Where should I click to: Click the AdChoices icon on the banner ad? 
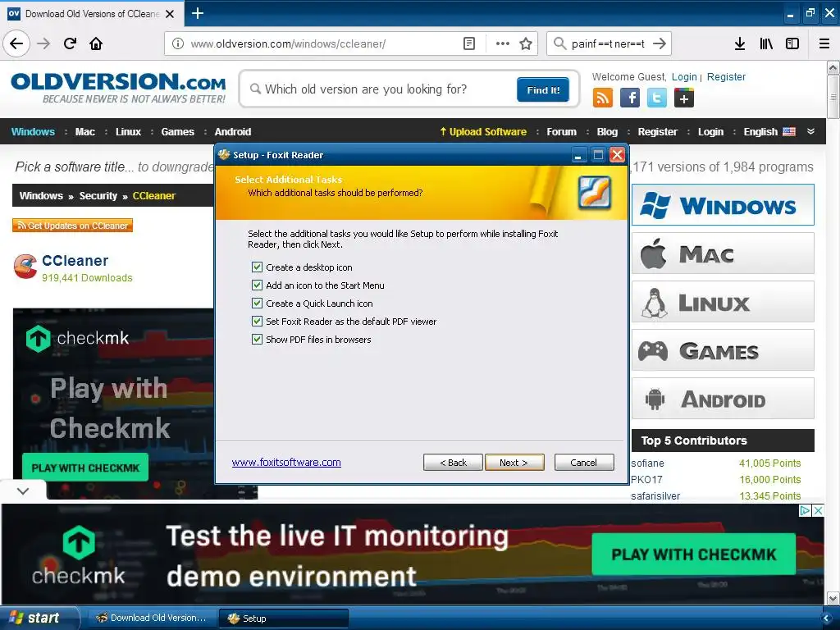805,510
